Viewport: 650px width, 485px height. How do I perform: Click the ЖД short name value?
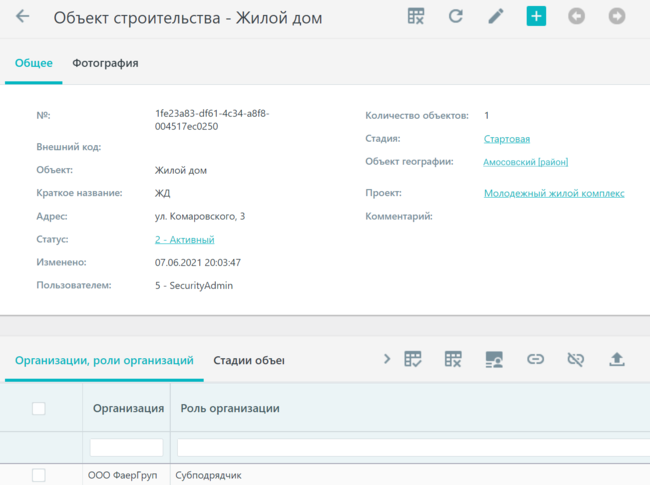(162, 193)
